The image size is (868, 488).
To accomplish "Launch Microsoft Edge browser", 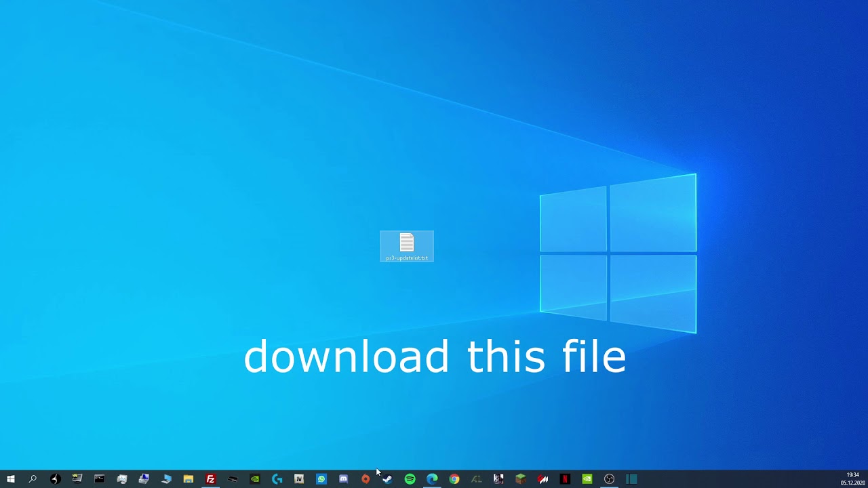I will pyautogui.click(x=432, y=479).
